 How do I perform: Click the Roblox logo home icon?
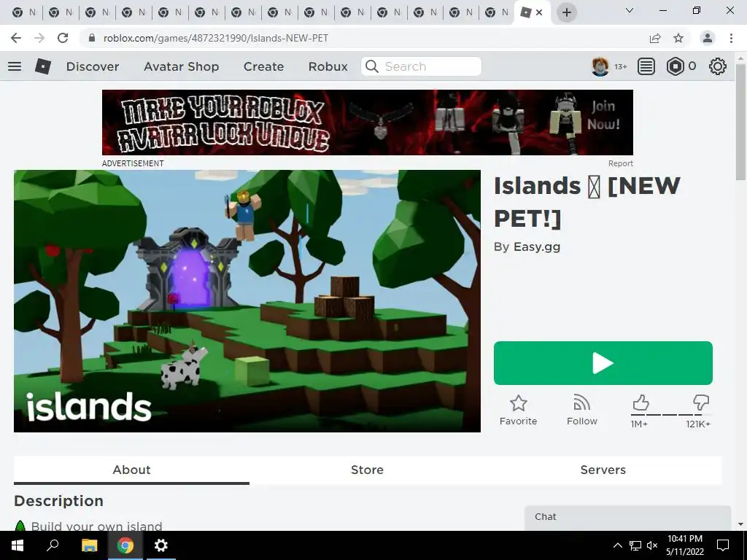(x=43, y=66)
